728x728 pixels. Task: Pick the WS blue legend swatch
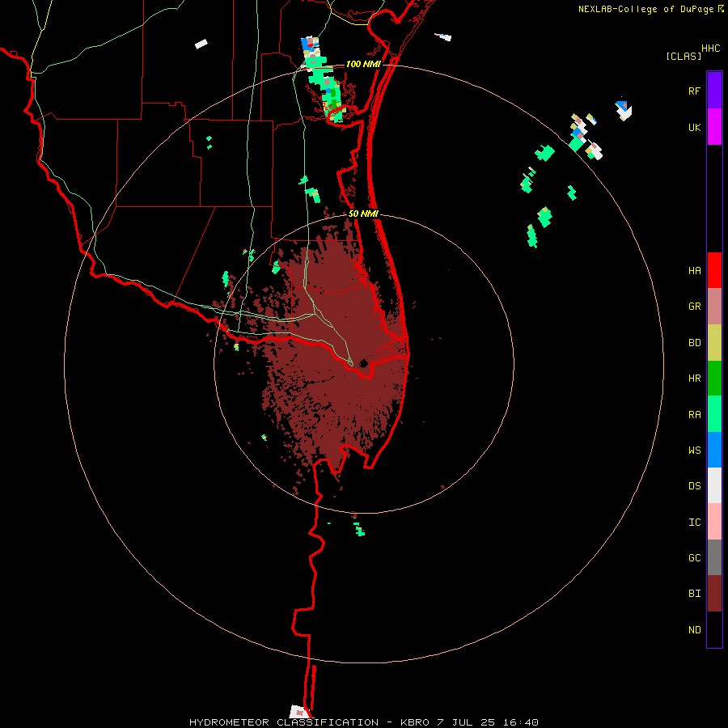tap(714, 450)
